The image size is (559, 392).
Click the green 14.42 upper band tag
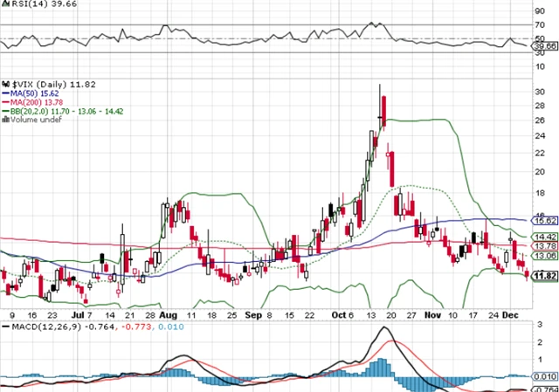[x=543, y=237]
